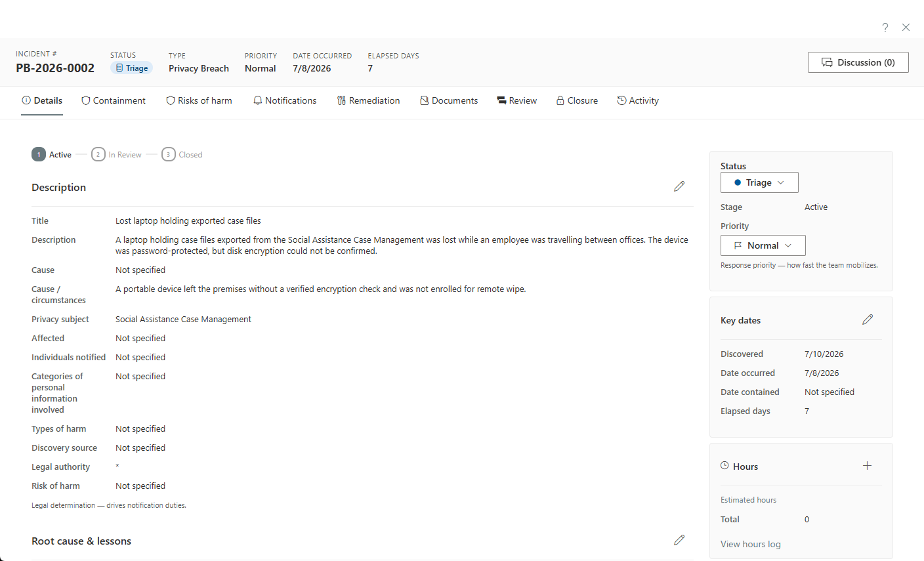The height and width of the screenshot is (561, 924).
Task: Click header date occurred 7/8/2026
Action: click(x=312, y=68)
